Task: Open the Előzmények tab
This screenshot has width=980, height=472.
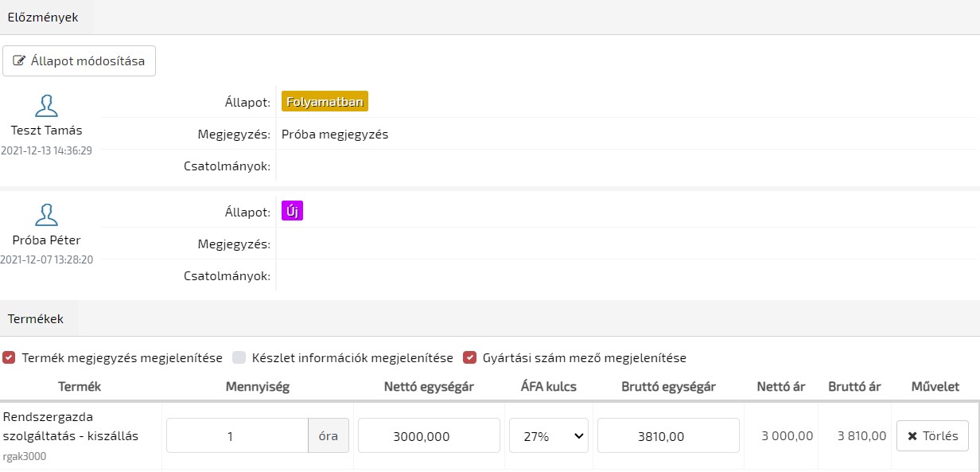Action: pos(43,18)
